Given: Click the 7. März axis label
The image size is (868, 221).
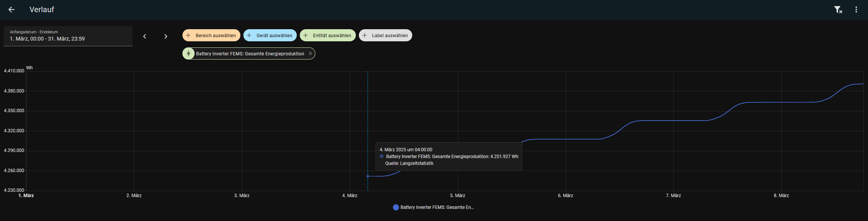Looking at the screenshot, I should point(673,196).
